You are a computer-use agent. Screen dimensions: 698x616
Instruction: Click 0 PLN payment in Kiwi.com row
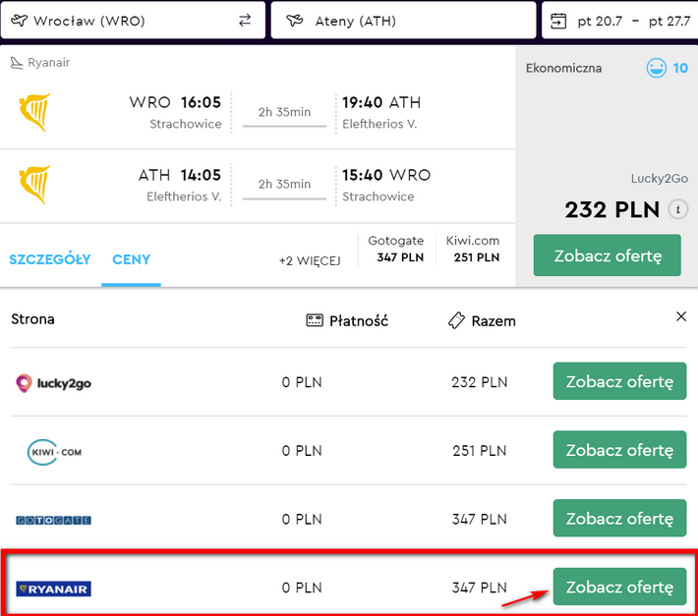[x=302, y=451]
